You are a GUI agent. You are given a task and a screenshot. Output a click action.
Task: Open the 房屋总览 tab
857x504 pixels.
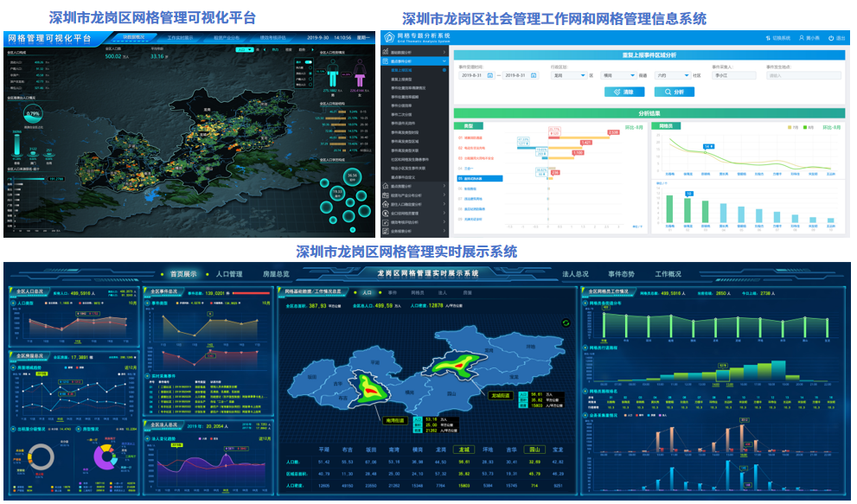point(276,274)
